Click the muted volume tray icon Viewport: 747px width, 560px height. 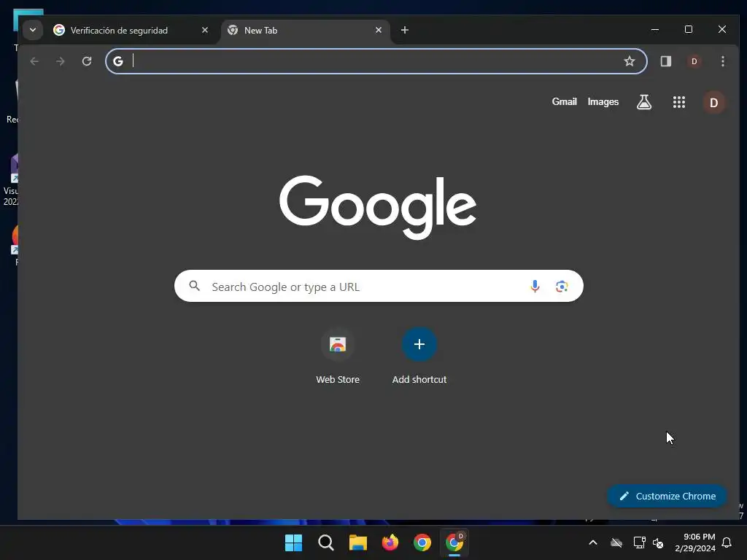658,542
